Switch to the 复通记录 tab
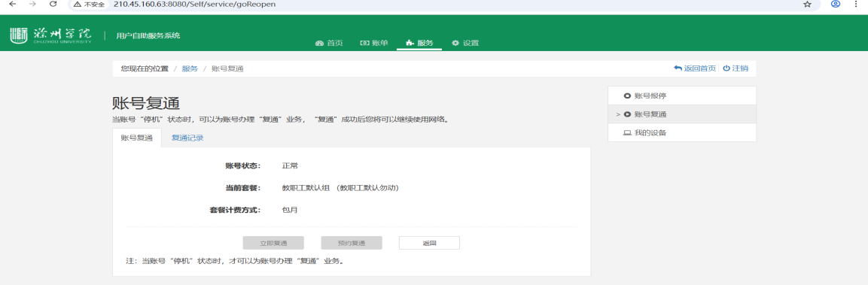Image resolution: width=868 pixels, height=285 pixels. pyautogui.click(x=187, y=138)
